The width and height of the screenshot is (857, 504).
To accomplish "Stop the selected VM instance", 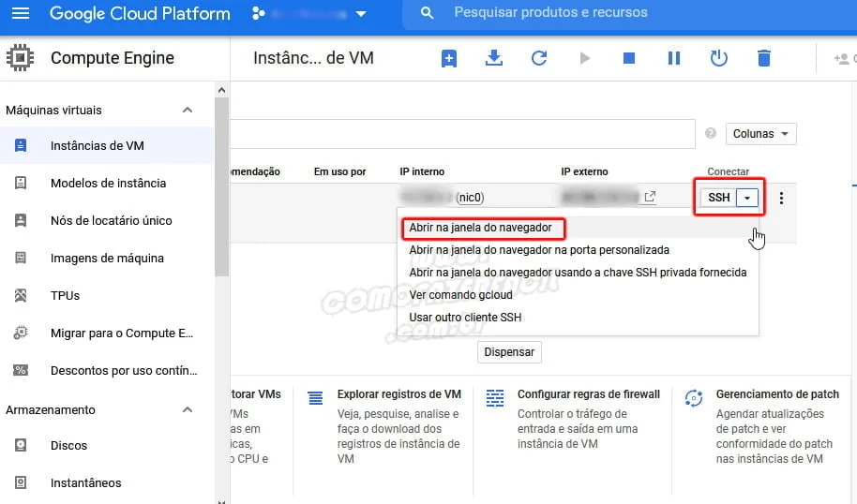I will coord(629,58).
